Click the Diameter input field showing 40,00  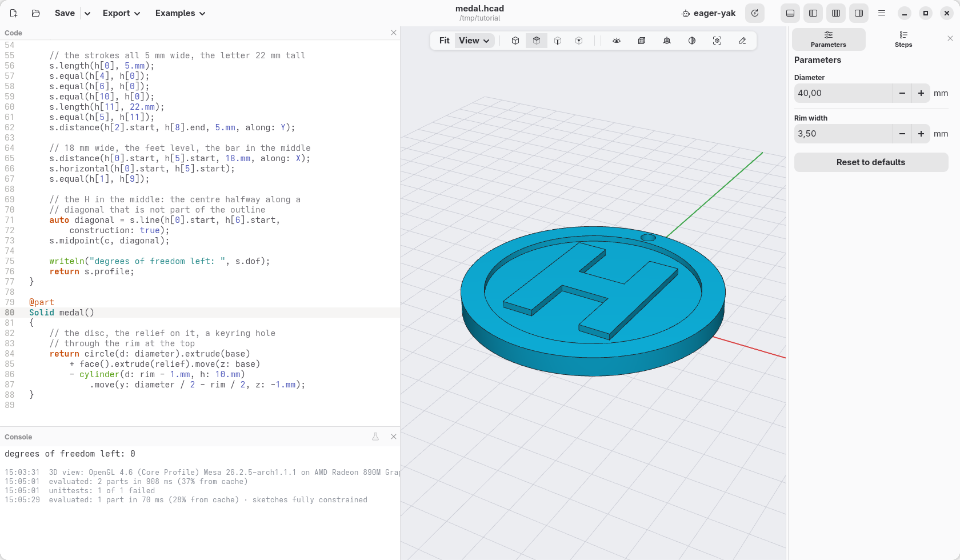coord(843,93)
